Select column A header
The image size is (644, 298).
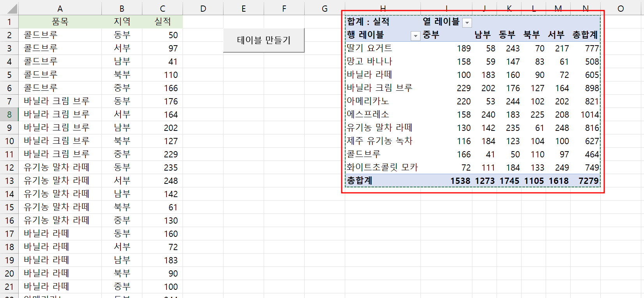click(60, 8)
